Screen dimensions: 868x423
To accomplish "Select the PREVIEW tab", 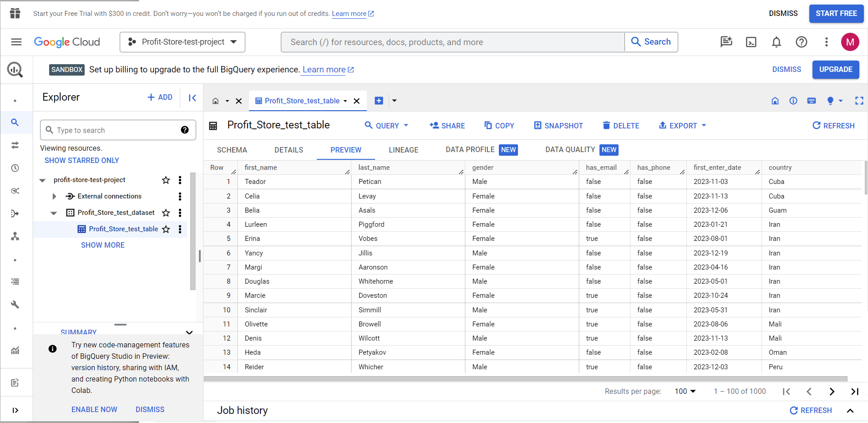I will 346,150.
